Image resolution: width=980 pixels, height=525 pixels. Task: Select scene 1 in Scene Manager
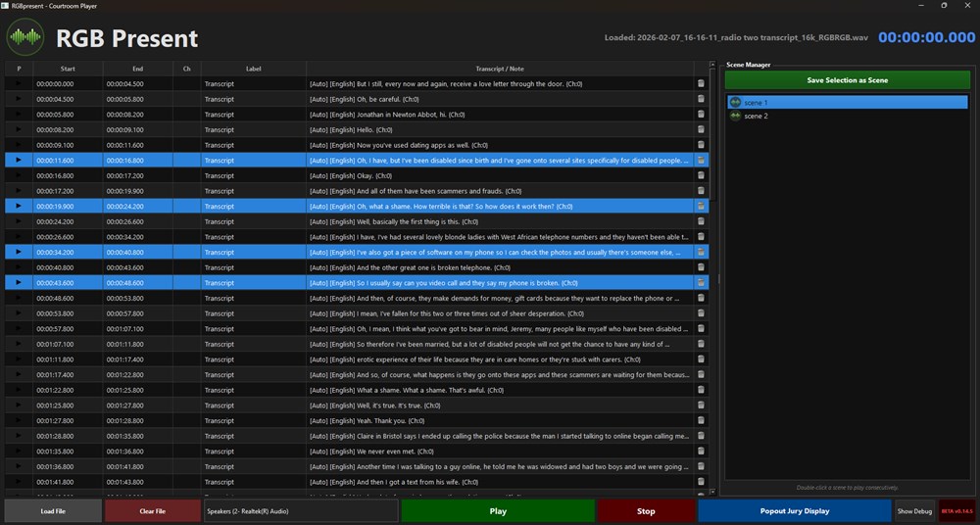(x=848, y=102)
